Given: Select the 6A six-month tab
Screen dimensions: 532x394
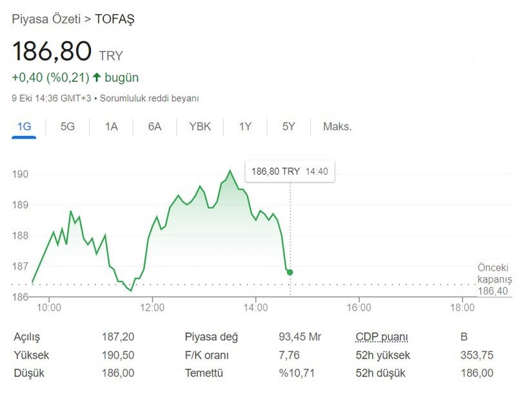Looking at the screenshot, I should (x=153, y=126).
